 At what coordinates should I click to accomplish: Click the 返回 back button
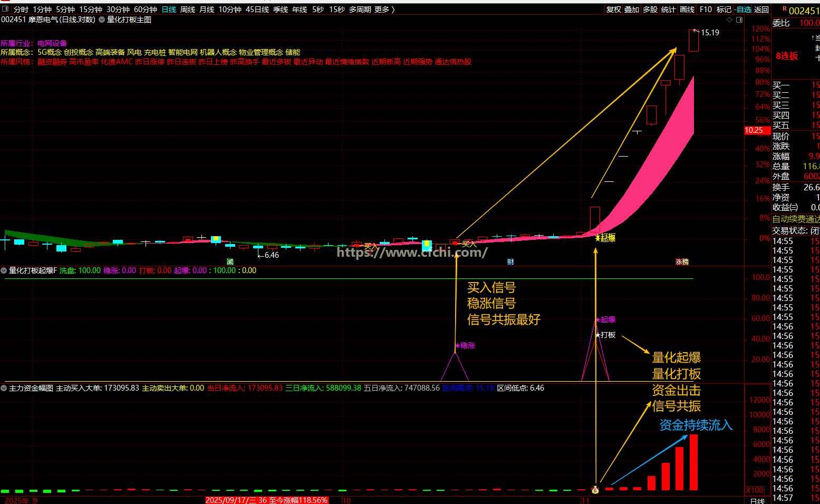pyautogui.click(x=761, y=9)
